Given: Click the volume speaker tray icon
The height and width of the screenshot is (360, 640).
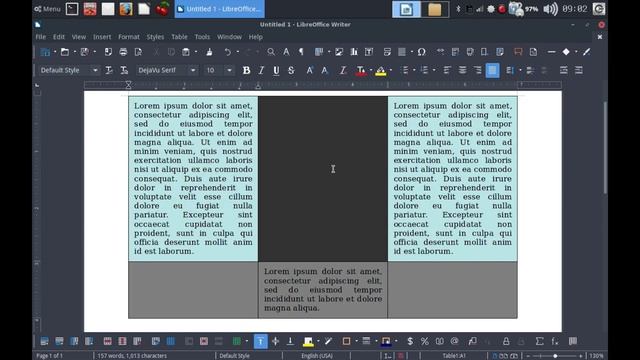Looking at the screenshot, I should click(550, 9).
